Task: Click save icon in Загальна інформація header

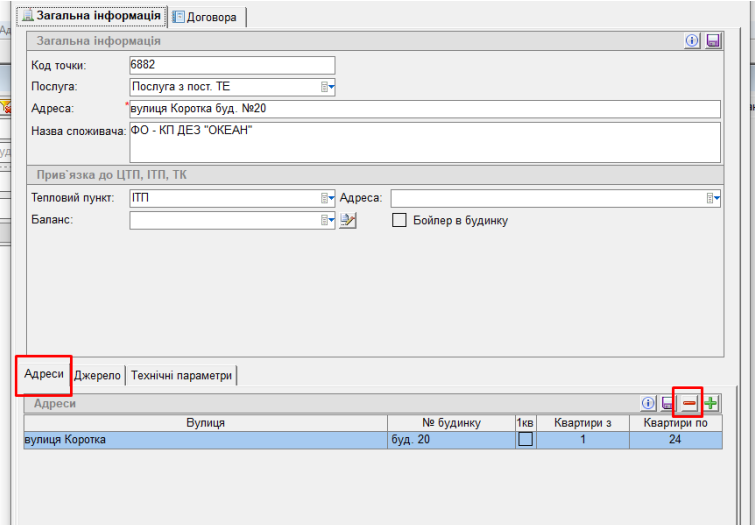Action: [x=713, y=41]
